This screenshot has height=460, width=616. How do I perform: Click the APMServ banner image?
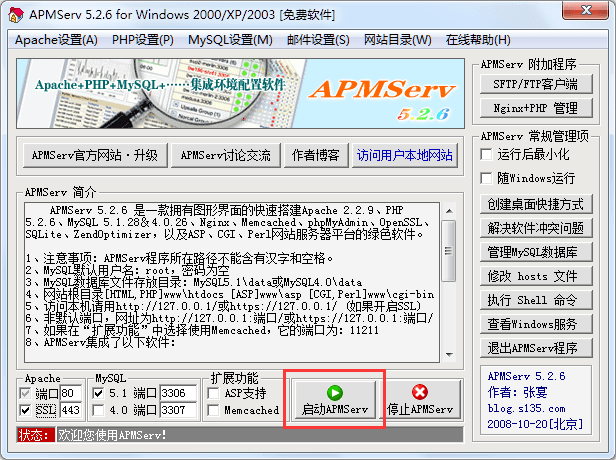point(240,93)
